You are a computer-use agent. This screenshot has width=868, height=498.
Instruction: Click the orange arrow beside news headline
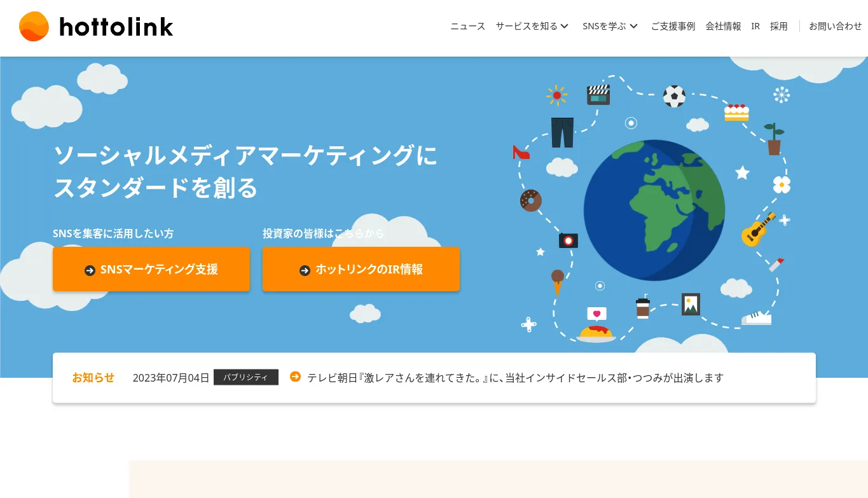click(x=295, y=377)
